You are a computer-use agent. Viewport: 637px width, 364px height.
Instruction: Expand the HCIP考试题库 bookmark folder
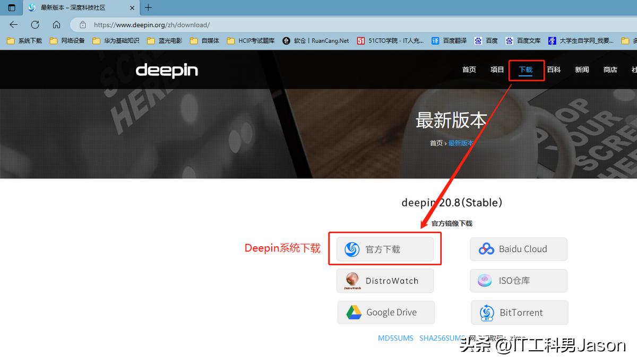click(x=247, y=40)
